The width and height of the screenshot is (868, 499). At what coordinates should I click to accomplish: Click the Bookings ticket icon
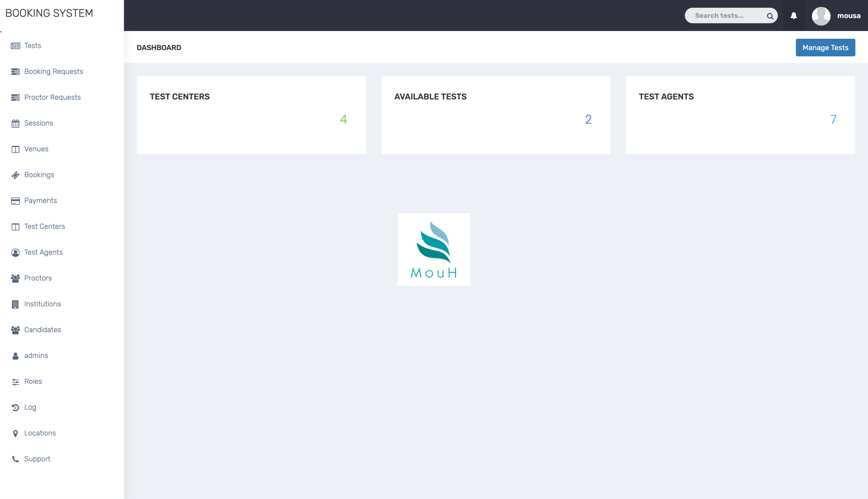(x=15, y=175)
